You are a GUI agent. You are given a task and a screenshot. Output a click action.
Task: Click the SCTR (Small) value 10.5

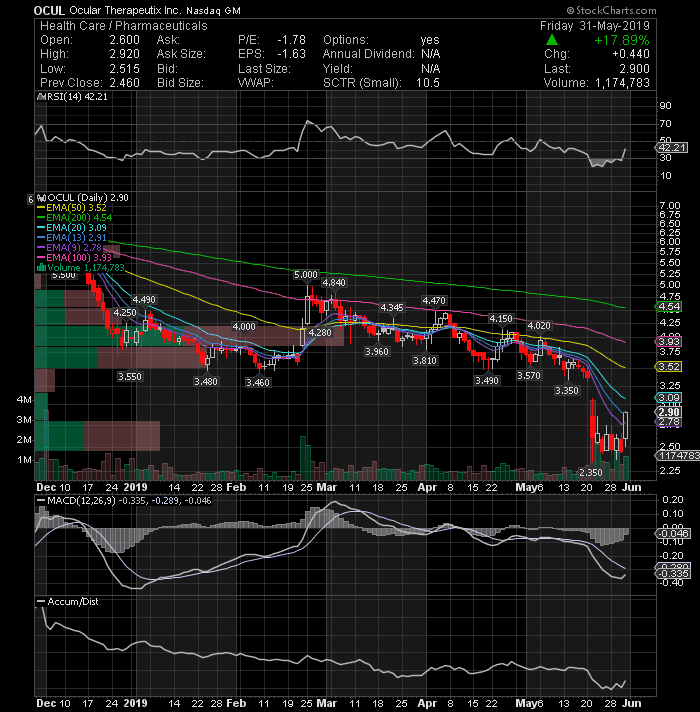(x=428, y=83)
